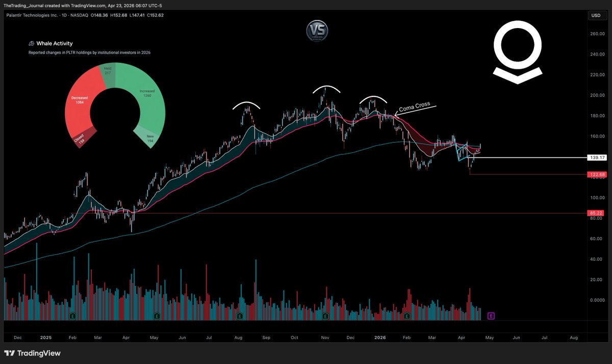Click the scales icon beside Whale Activity

point(31,44)
